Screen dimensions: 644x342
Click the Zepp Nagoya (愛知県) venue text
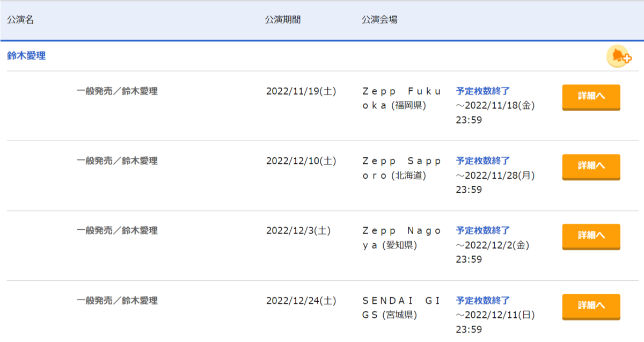click(401, 238)
